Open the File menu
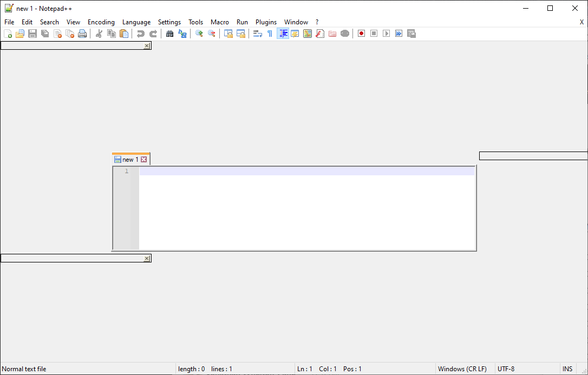This screenshot has width=588, height=375. (x=9, y=22)
